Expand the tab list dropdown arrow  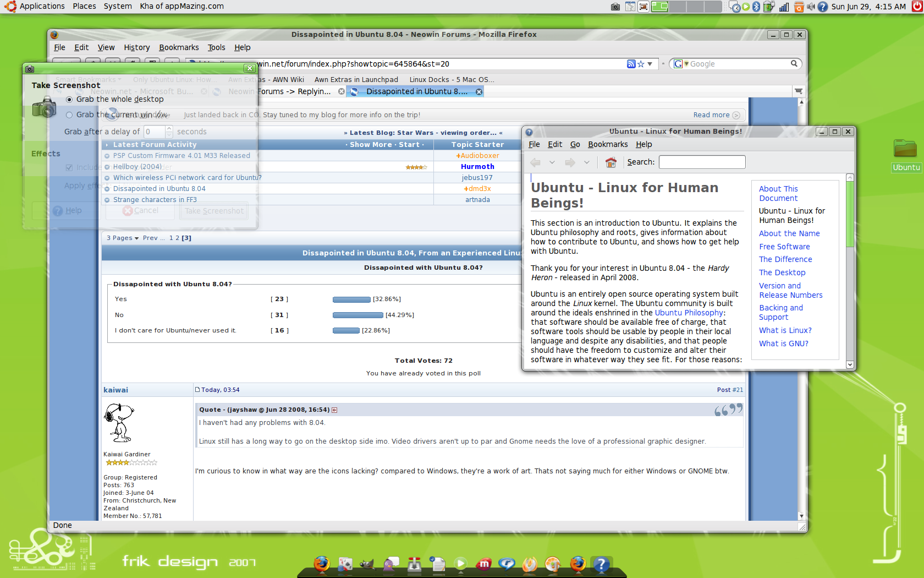(799, 91)
